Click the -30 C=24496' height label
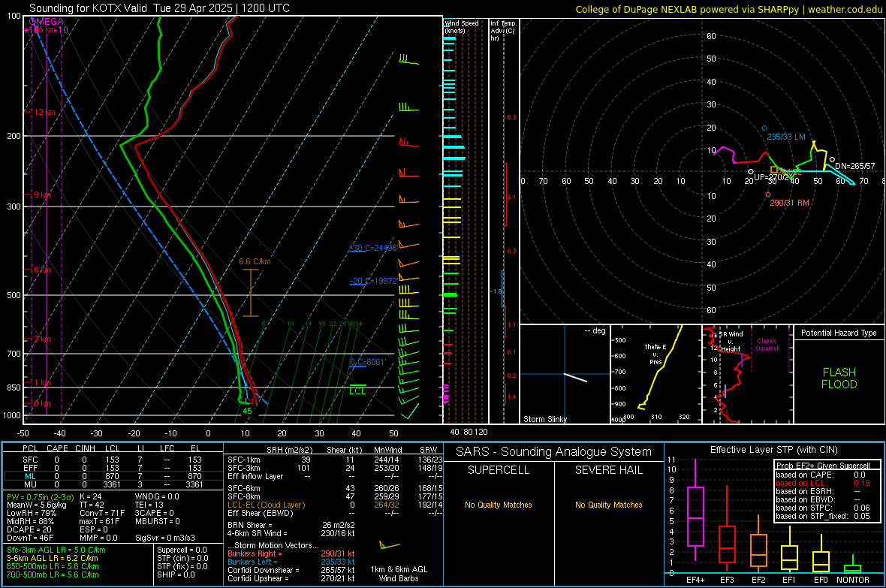886x588 pixels. click(373, 248)
